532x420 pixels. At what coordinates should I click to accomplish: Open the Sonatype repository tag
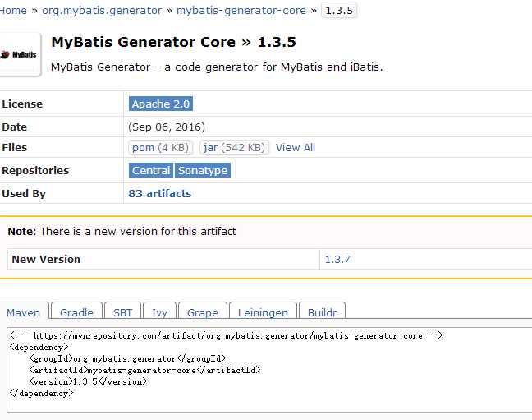[203, 170]
